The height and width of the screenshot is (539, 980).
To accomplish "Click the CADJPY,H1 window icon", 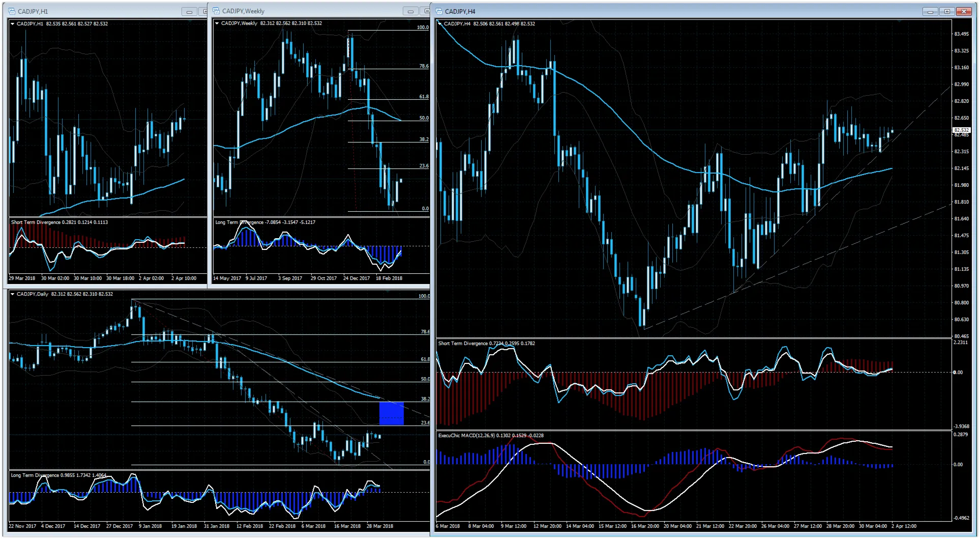I will pos(12,11).
